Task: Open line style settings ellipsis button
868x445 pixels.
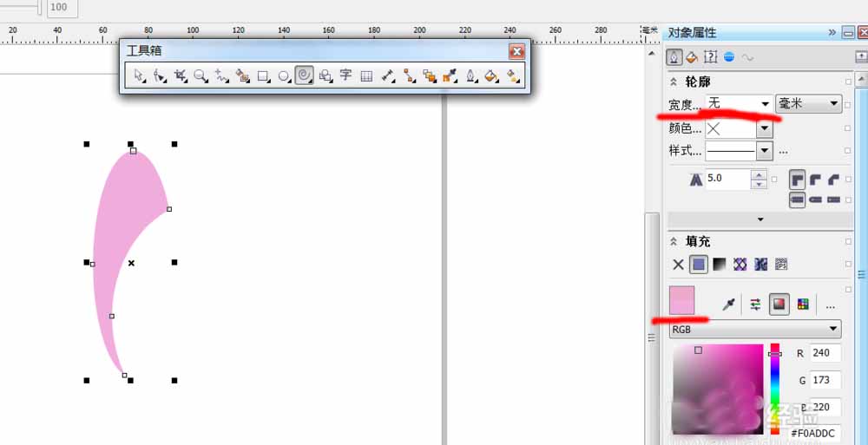Action: pyautogui.click(x=783, y=151)
